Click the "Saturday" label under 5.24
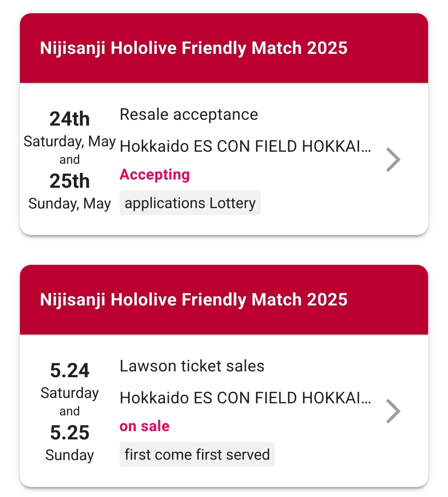Screen dimensions: 448x497 [x=70, y=393]
